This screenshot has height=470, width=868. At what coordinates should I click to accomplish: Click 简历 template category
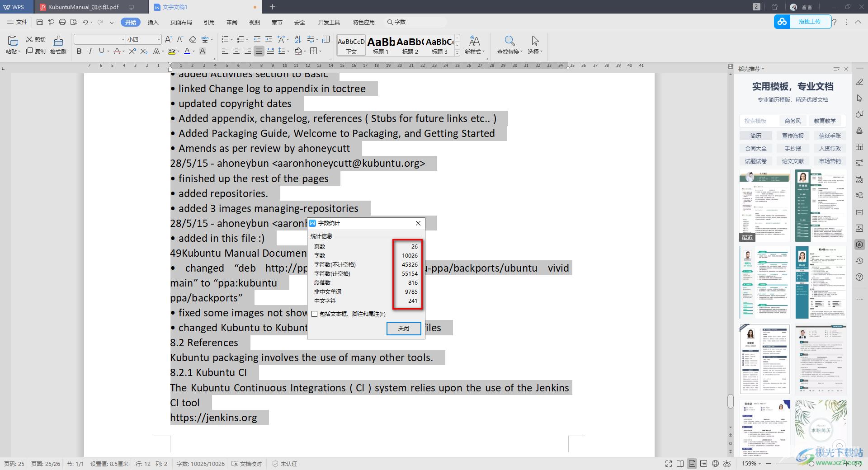click(x=756, y=136)
